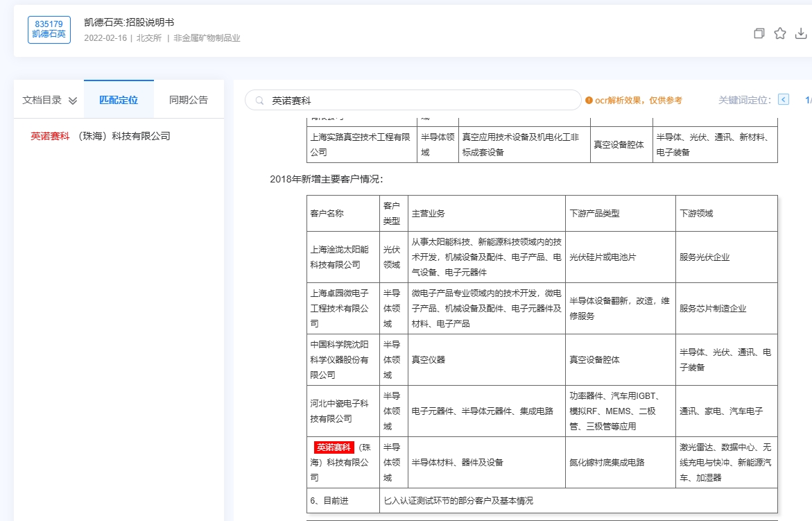This screenshot has width=812, height=521.
Task: Click the cell 真空仪器
Action: (x=486, y=359)
